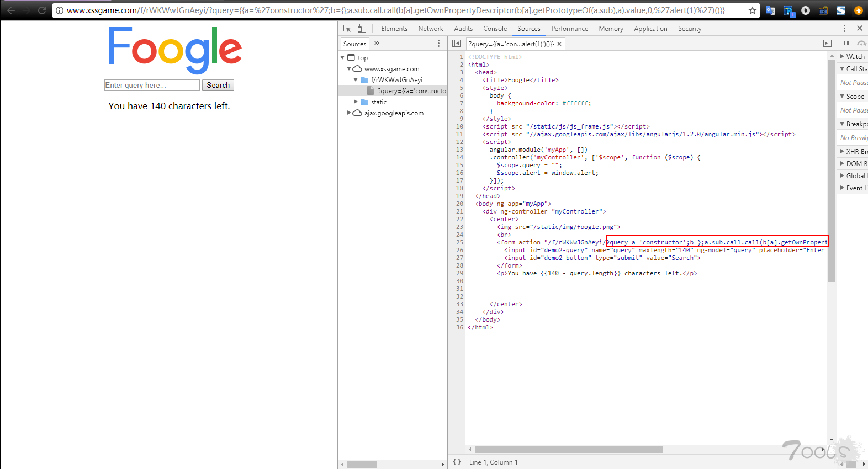
Task: Click line number 13 in gutter
Action: coord(459,150)
